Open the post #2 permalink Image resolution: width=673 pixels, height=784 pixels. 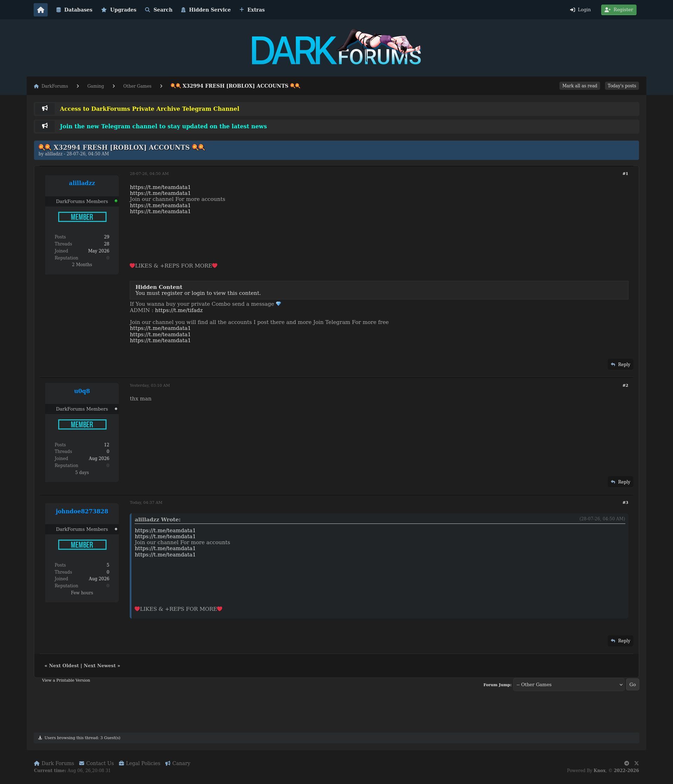[625, 386]
